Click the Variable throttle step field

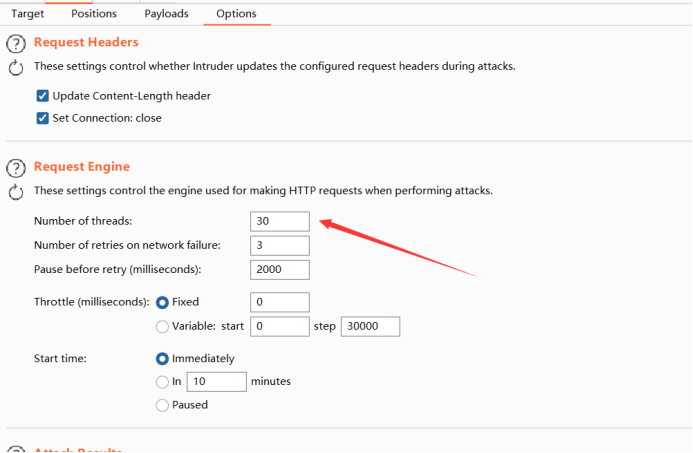coord(370,327)
